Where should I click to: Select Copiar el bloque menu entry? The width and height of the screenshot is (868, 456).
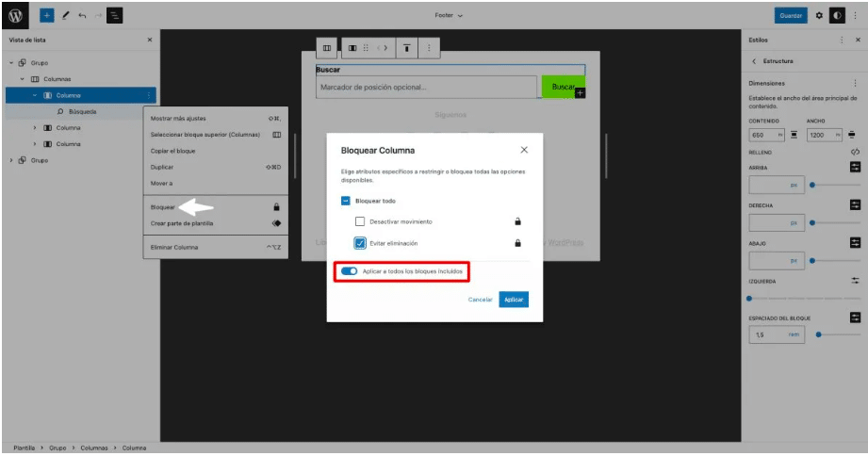coord(215,151)
